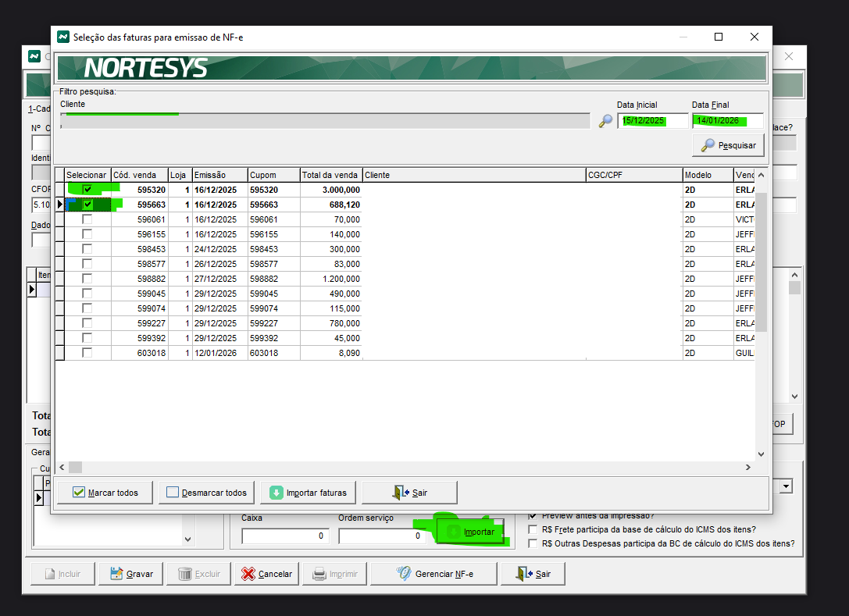Click Sair button in the selection dialog
The height and width of the screenshot is (616, 849).
(411, 493)
